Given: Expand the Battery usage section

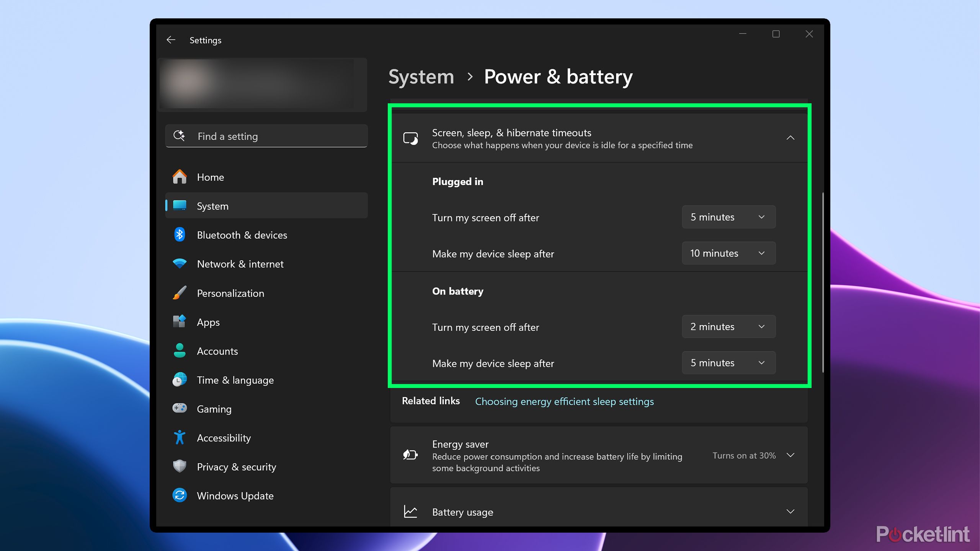Looking at the screenshot, I should click(791, 512).
